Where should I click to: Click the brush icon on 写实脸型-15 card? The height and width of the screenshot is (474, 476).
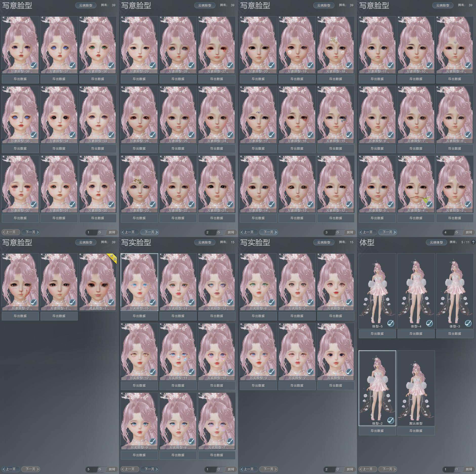[x=153, y=302]
